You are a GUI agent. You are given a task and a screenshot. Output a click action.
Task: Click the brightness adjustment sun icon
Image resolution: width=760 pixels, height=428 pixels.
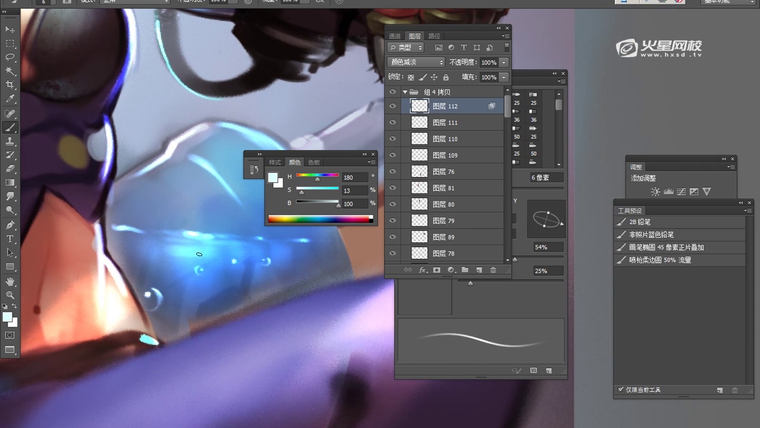coord(655,191)
